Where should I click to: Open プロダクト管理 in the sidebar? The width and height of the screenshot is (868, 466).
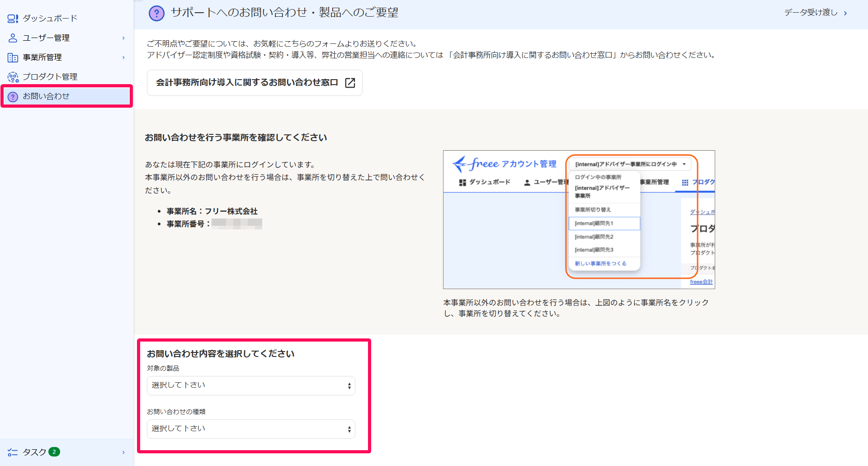66,77
